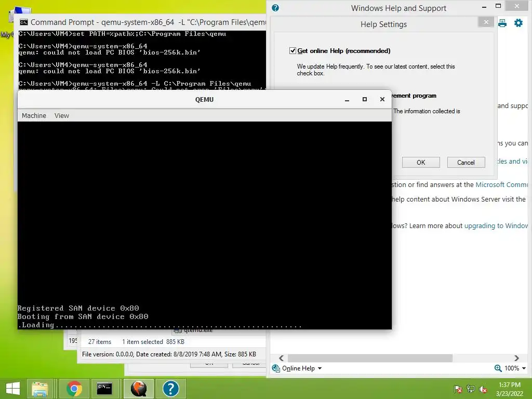Open the Windows Start button
Viewport: 532px width, 399px height.
point(13,389)
